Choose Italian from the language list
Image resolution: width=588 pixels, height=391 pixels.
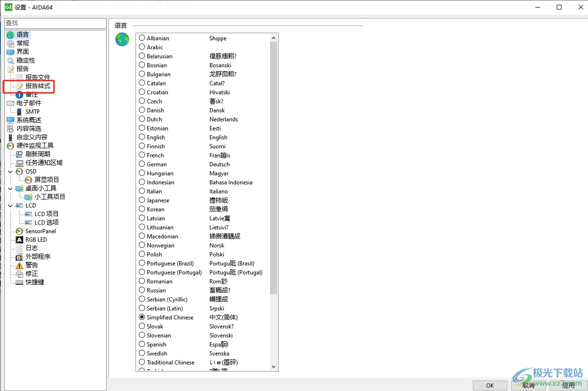tap(142, 191)
